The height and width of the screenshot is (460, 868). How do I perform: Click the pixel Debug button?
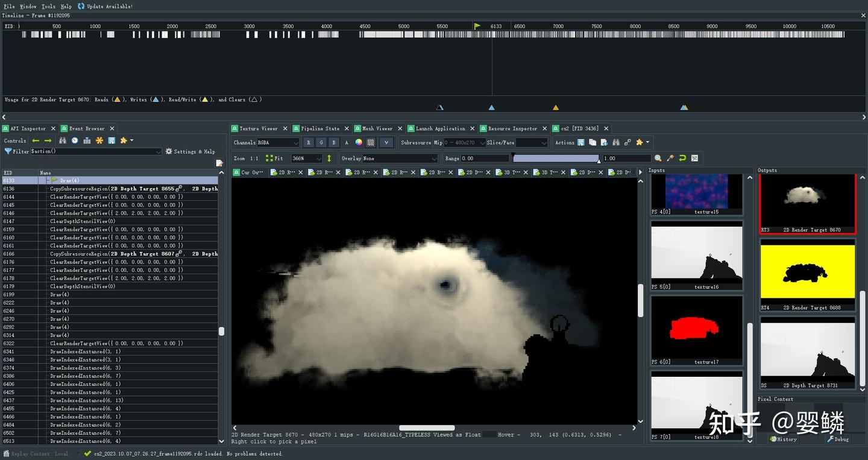838,439
